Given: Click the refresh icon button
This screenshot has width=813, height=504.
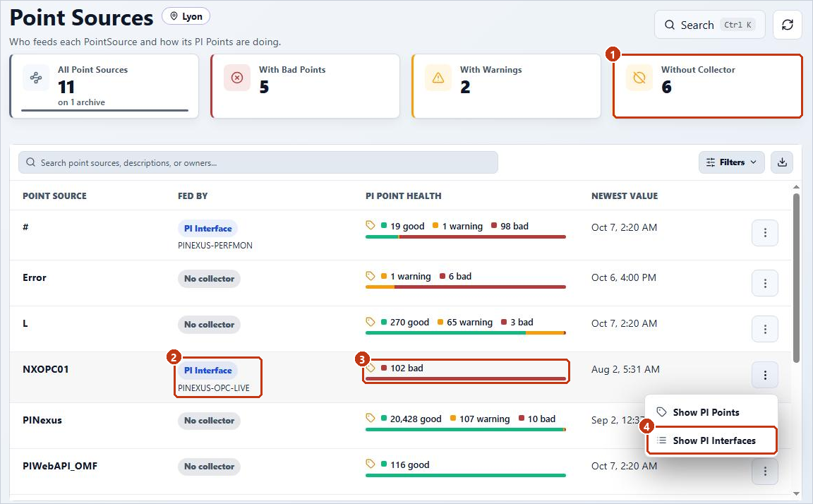Looking at the screenshot, I should pos(787,25).
